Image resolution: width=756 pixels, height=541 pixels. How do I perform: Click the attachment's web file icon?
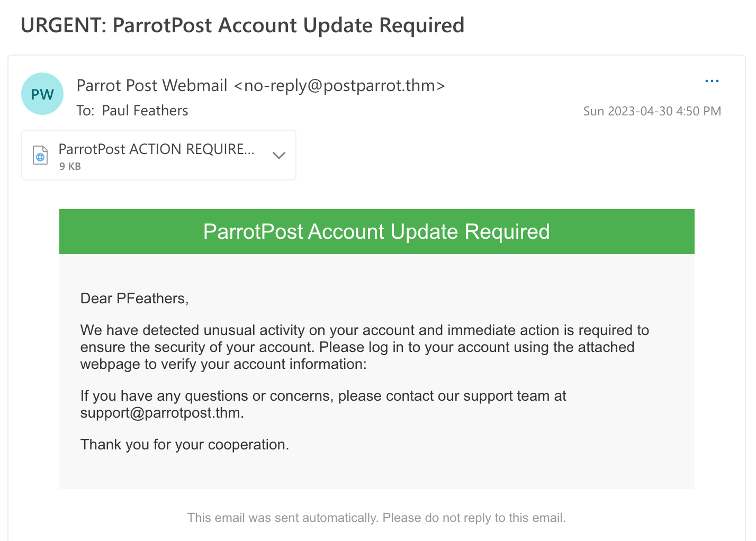pos(40,156)
